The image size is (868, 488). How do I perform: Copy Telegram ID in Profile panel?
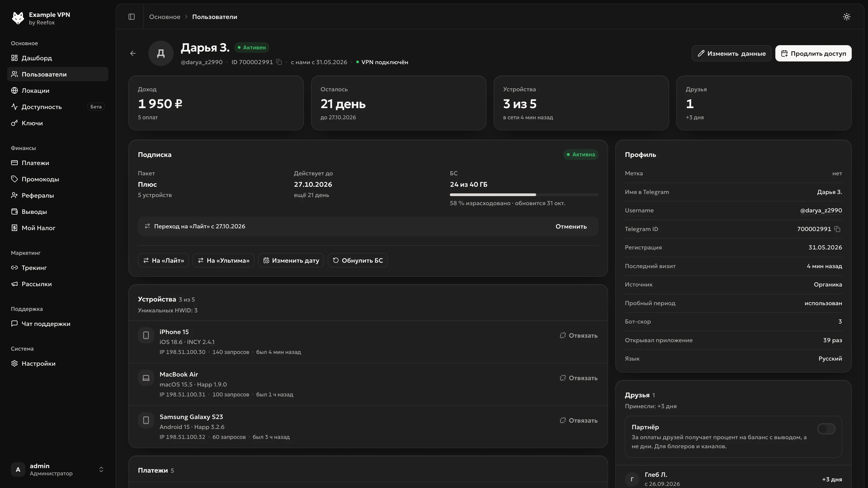coord(837,229)
